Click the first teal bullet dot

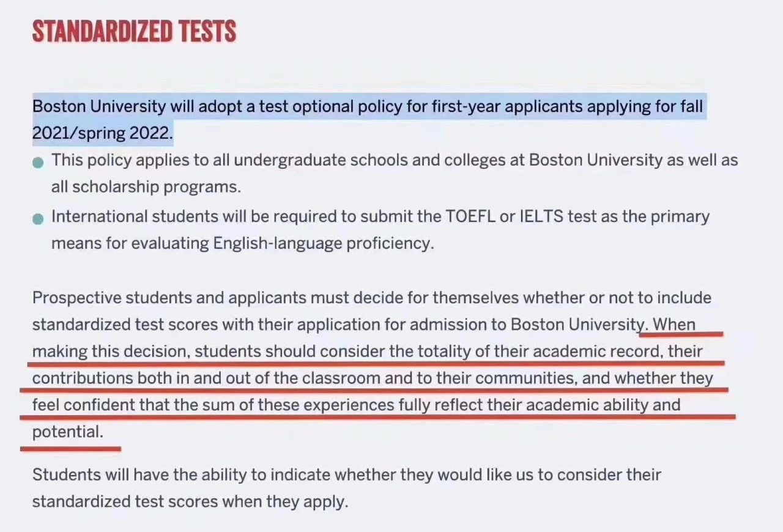pos(38,163)
